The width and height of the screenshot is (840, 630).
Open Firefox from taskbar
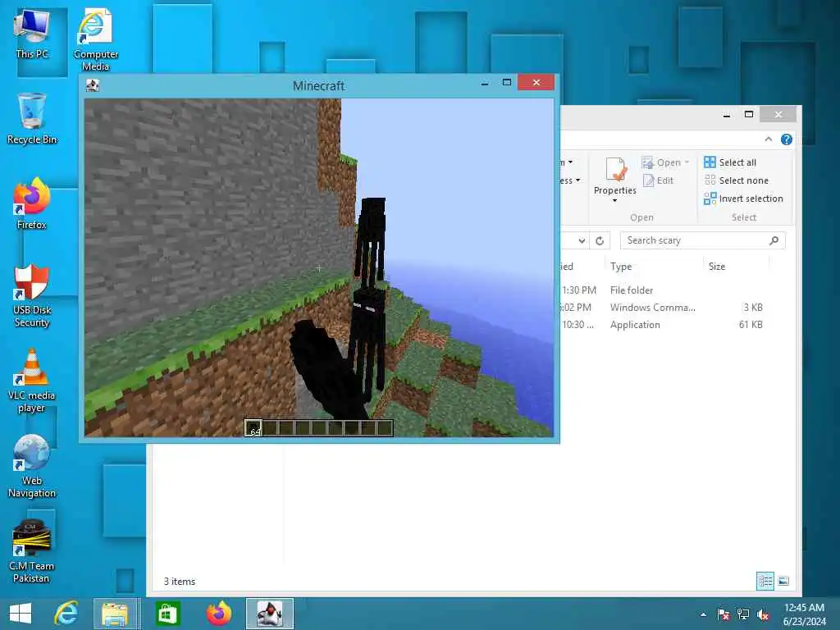tap(218, 614)
